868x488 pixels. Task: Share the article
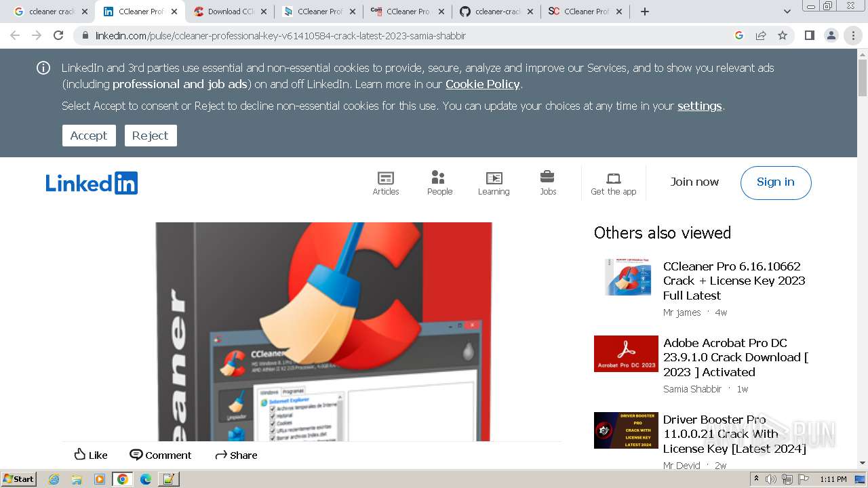point(236,455)
